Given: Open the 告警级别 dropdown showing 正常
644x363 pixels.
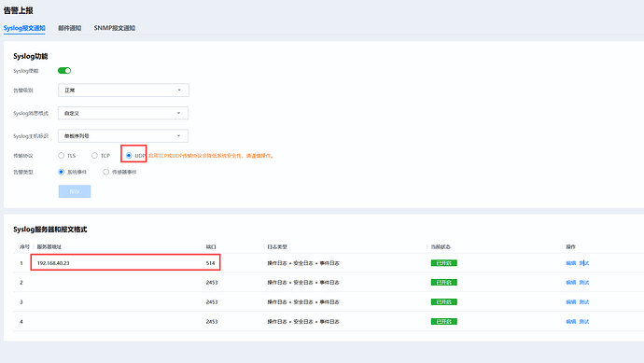Looking at the screenshot, I should 123,91.
